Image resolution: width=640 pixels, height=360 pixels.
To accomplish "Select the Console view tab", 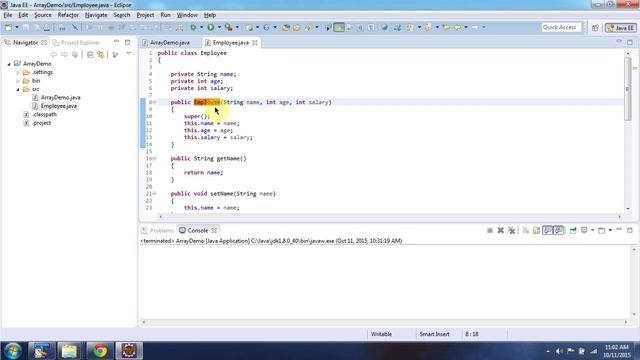I will (x=198, y=230).
